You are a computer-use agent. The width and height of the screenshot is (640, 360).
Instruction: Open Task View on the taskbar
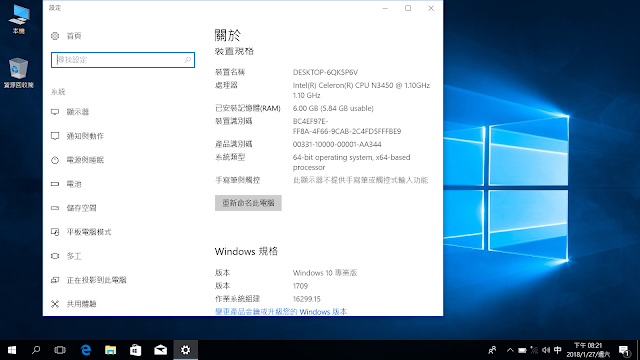[x=60, y=350]
